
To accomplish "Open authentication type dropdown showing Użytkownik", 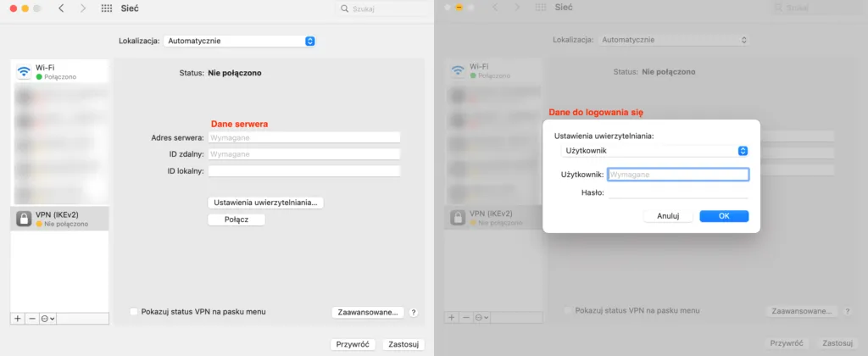I will pos(654,151).
